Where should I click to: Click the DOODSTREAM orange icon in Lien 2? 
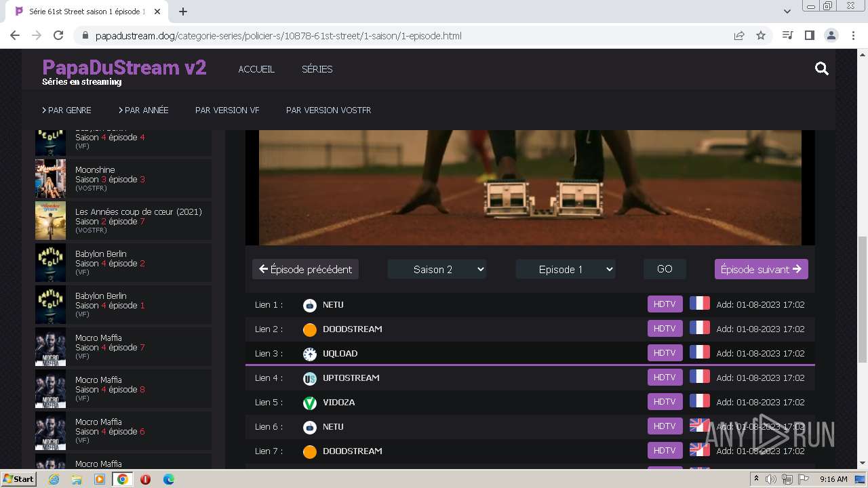(x=310, y=329)
